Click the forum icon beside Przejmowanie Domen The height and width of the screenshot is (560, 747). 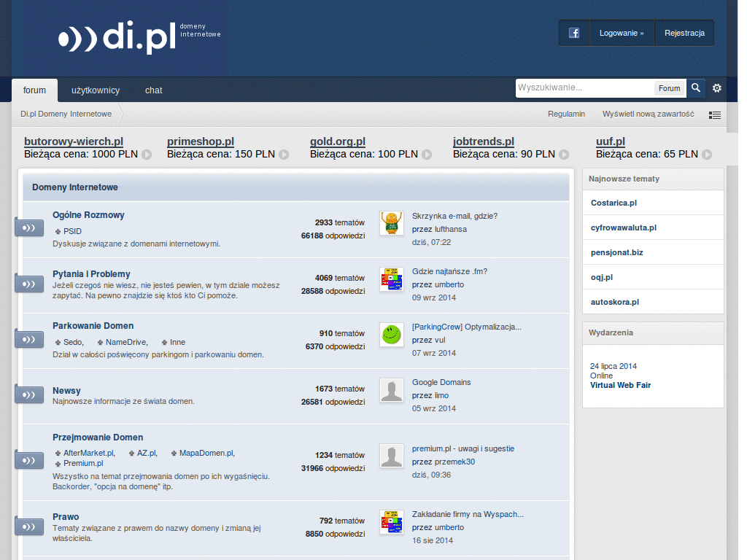point(28,460)
